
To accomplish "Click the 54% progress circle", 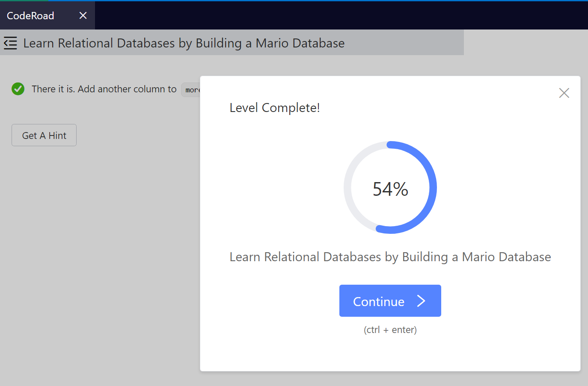I will click(x=390, y=187).
